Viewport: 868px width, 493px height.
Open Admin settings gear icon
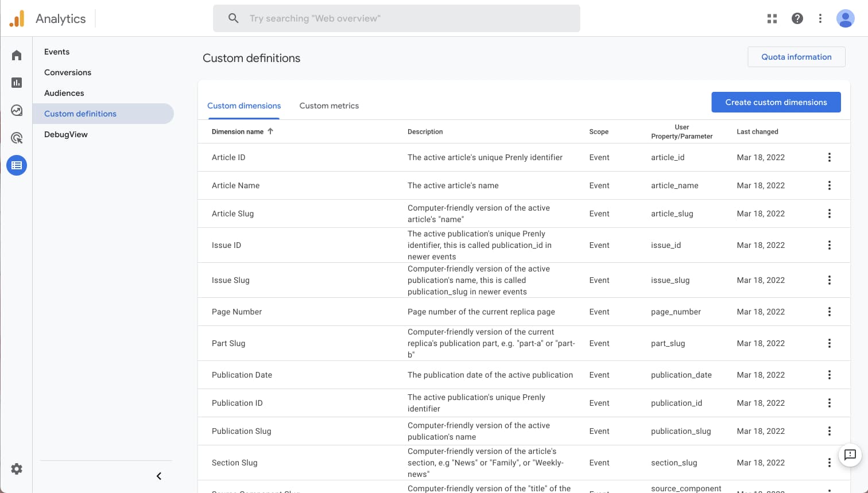pyautogui.click(x=17, y=469)
